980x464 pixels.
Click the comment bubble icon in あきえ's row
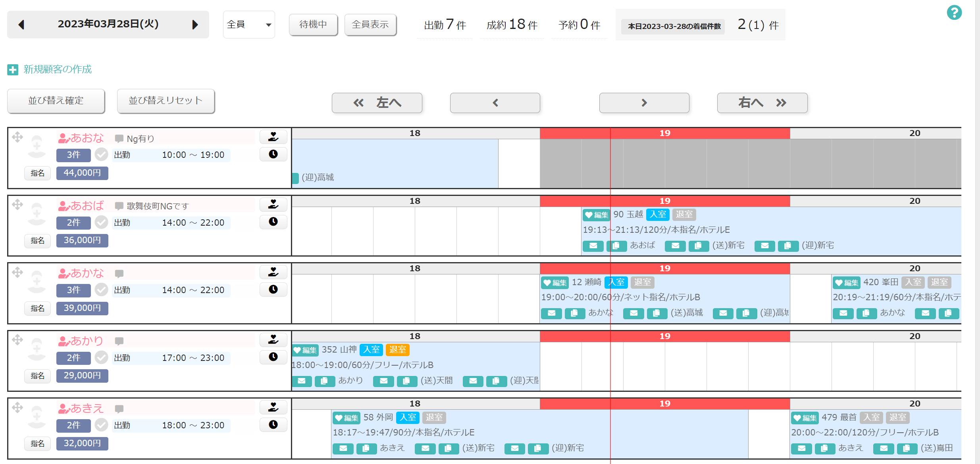[x=119, y=409]
